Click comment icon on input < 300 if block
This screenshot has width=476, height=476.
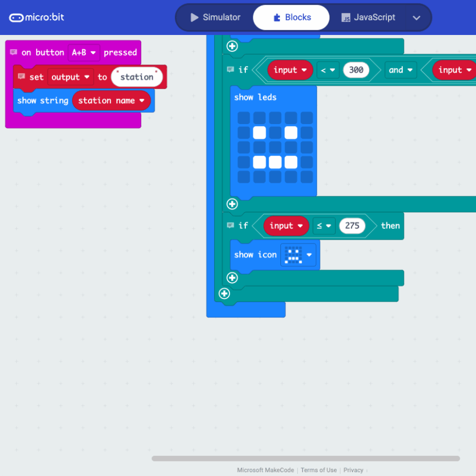pyautogui.click(x=230, y=70)
